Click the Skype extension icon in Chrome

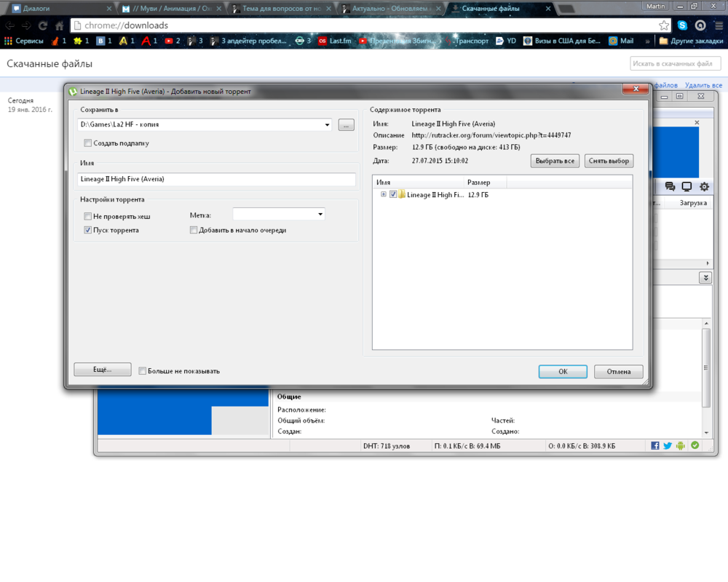pos(682,25)
